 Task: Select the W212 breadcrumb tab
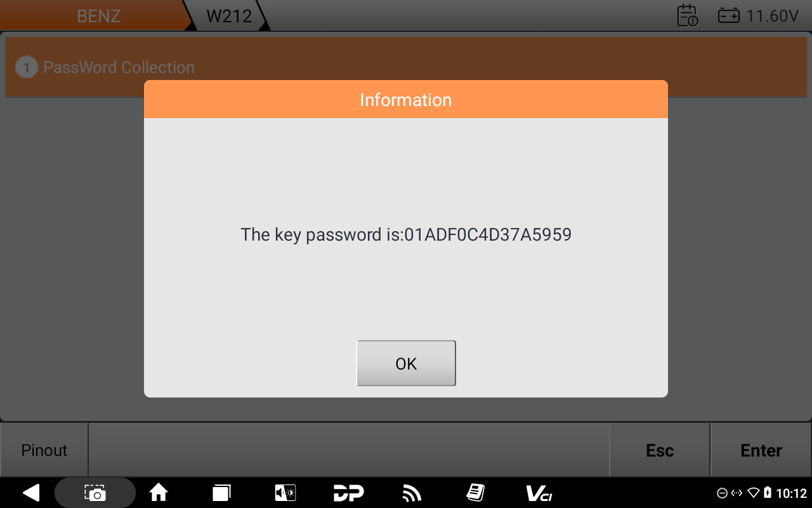229,16
